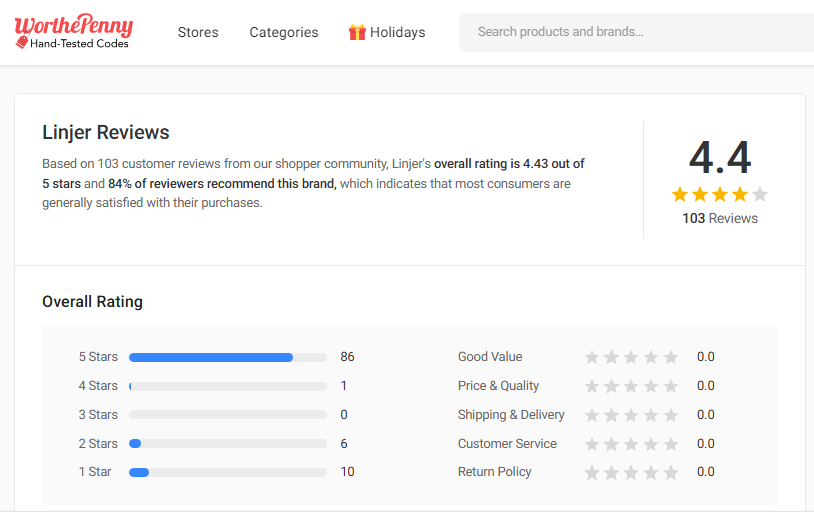Click the gold stars under 4.4 rating

[x=720, y=194]
